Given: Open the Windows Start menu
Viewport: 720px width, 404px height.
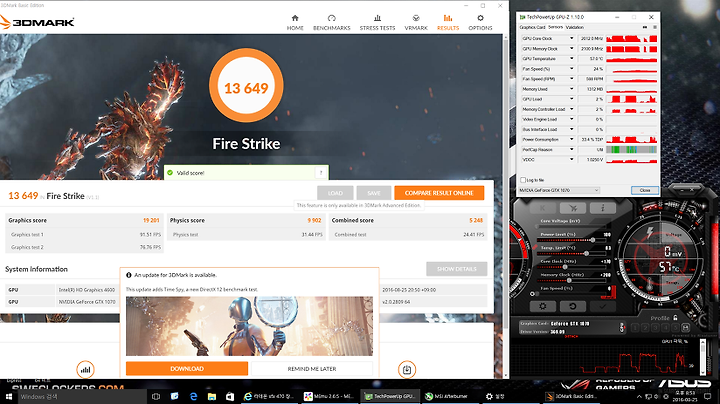Looking at the screenshot, I should pos(8,396).
